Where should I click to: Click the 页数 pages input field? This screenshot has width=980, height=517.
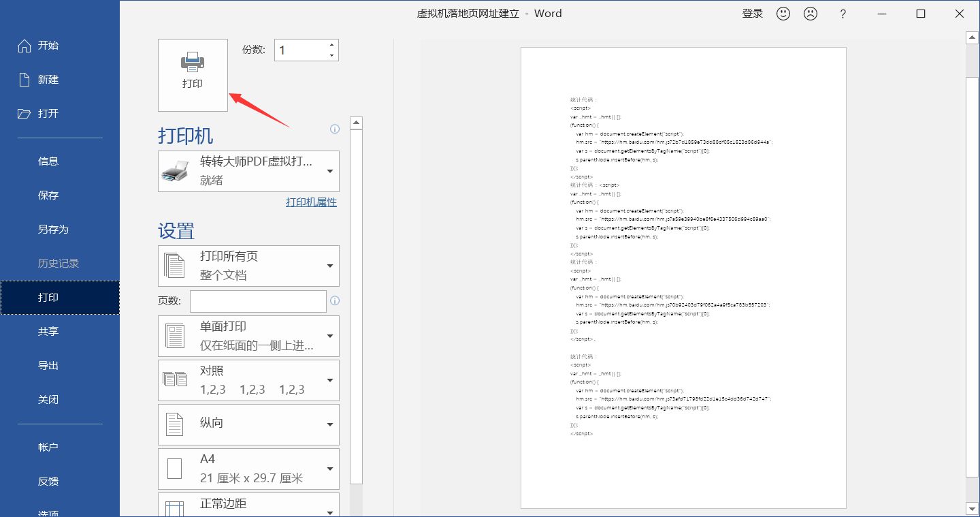coord(258,301)
